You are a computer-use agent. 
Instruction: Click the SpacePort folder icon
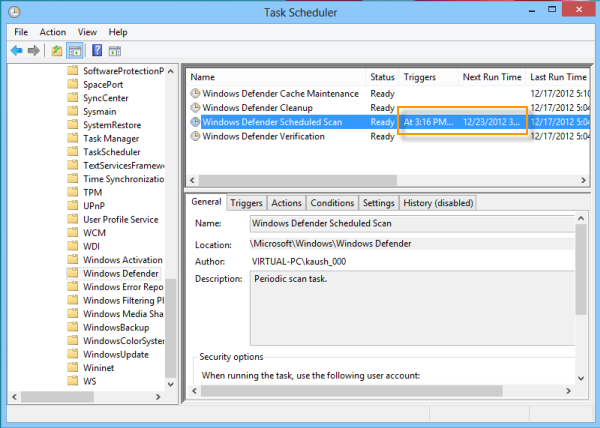pos(73,84)
